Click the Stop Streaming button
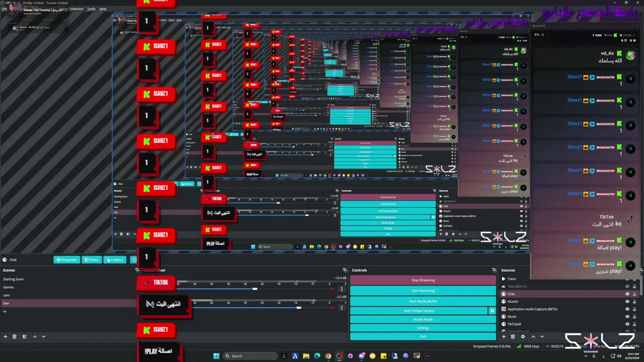The image size is (644, 362). coord(423,280)
